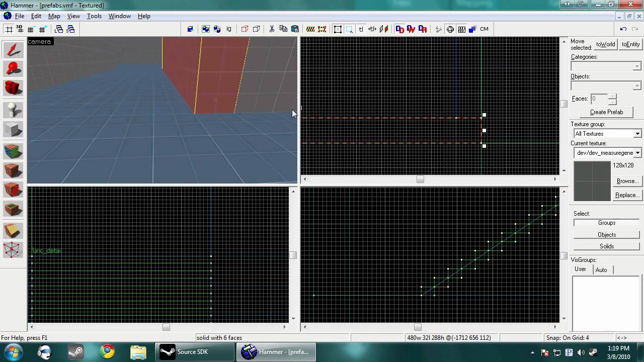This screenshot has width=644, height=362.
Task: Toggle the cordon bounds (CM) button
Action: click(x=484, y=29)
